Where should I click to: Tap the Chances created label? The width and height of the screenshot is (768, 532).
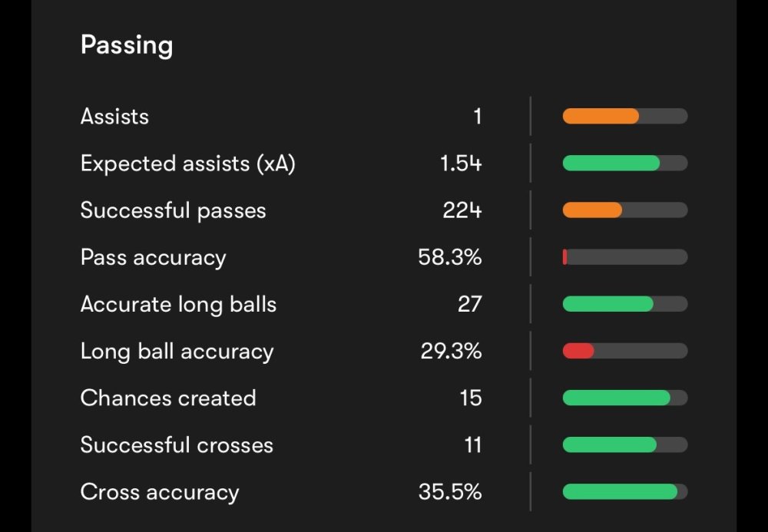[x=168, y=398]
